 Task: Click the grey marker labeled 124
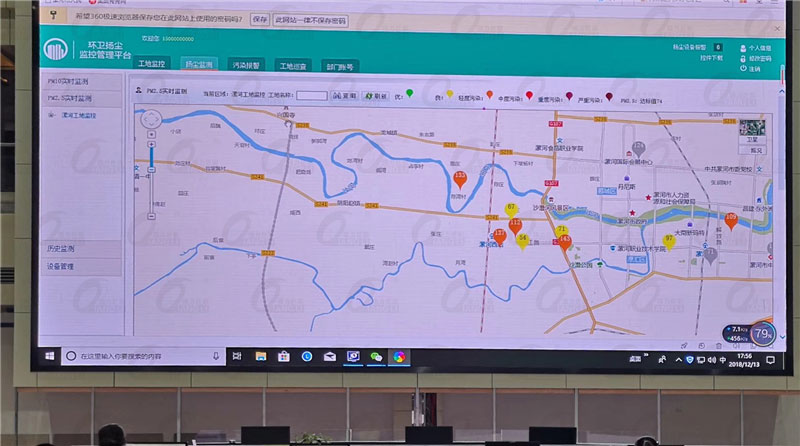709,254
